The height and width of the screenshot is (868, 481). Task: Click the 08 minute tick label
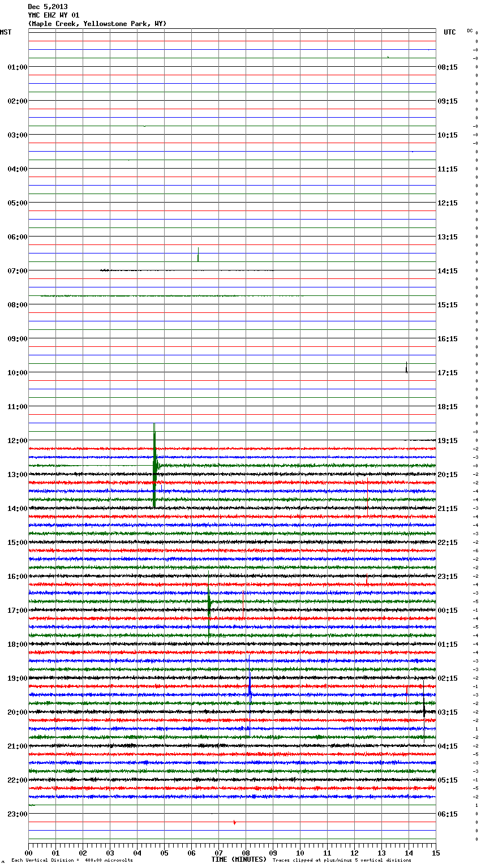coord(246,853)
